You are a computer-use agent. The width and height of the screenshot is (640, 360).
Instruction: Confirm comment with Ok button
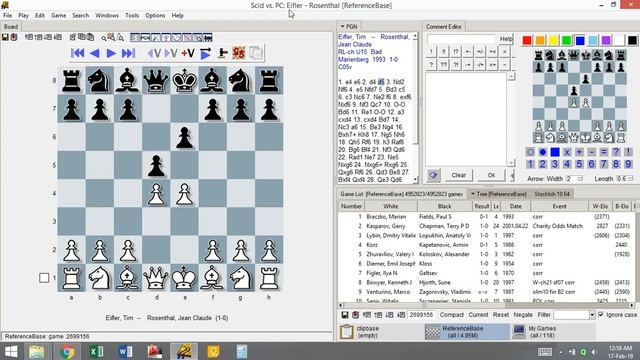tap(491, 175)
